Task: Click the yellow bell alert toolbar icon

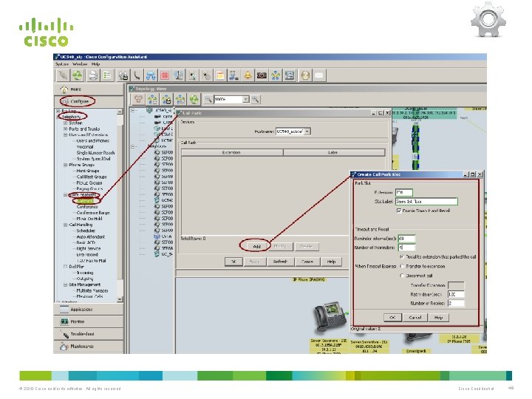Action: pyautogui.click(x=248, y=75)
